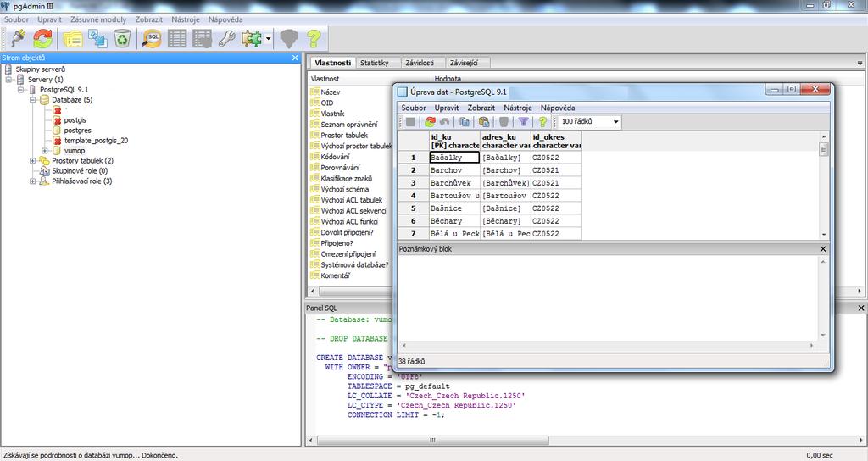
Task: Select row 3 header in data grid
Action: pyautogui.click(x=413, y=183)
